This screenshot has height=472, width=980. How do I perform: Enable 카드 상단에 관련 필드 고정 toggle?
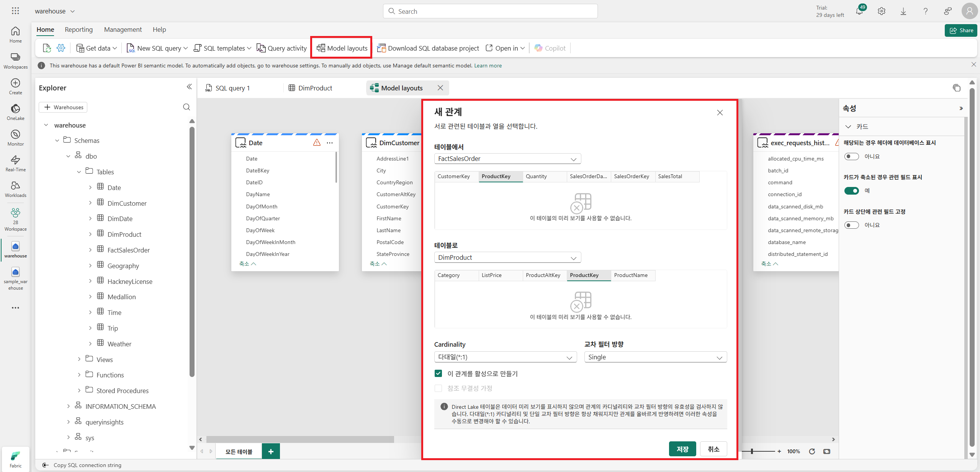851,225
